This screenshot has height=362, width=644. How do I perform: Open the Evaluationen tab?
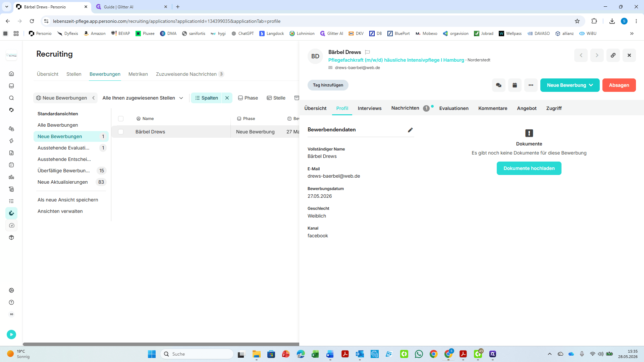click(x=454, y=108)
